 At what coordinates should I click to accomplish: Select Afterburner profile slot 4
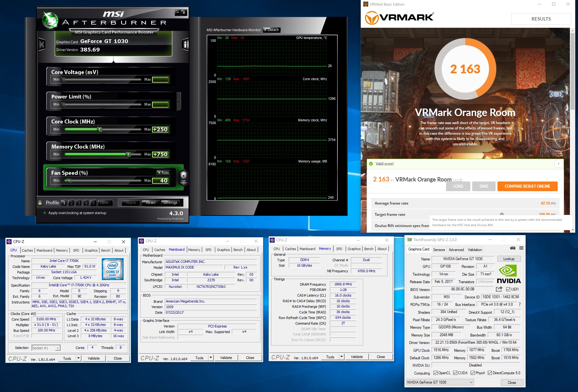click(86, 203)
